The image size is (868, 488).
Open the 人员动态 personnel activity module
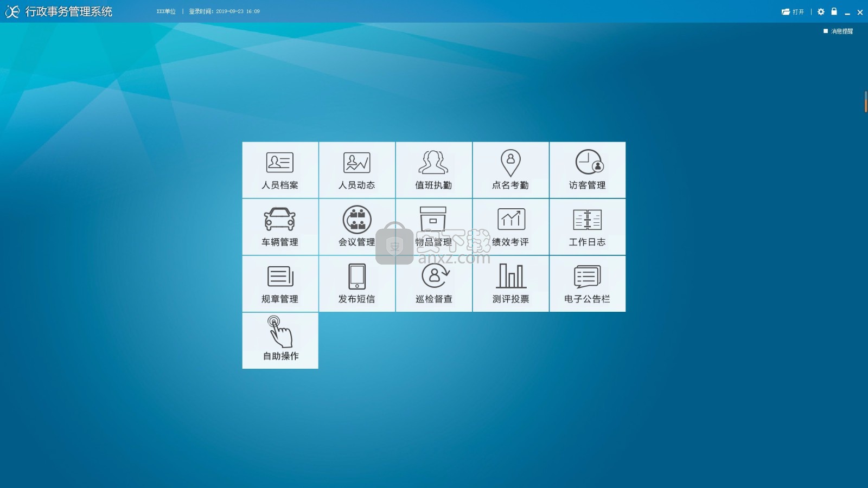357,170
